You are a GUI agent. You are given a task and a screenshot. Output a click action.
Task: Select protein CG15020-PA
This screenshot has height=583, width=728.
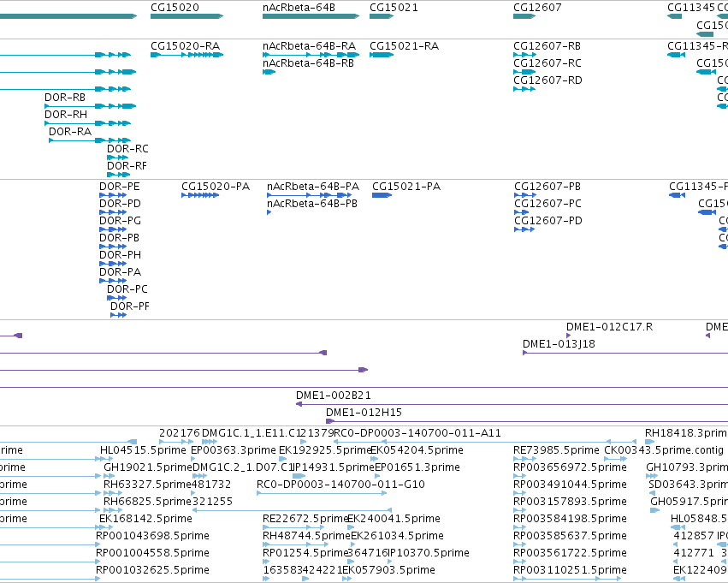[x=200, y=195]
